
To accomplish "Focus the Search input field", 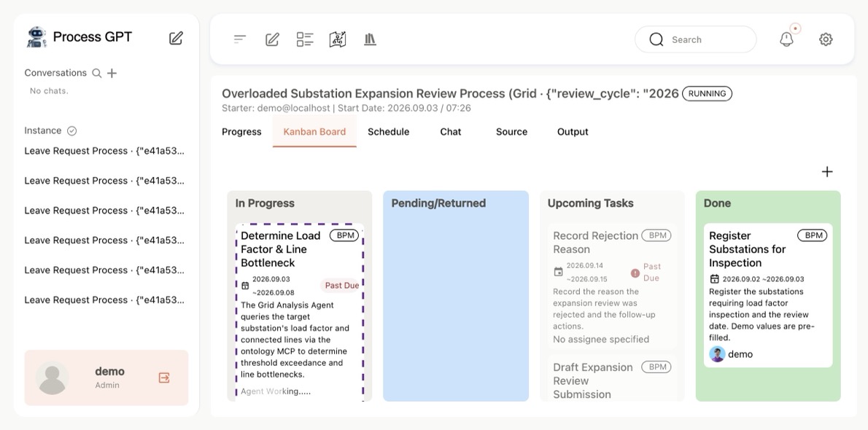I will (x=695, y=39).
